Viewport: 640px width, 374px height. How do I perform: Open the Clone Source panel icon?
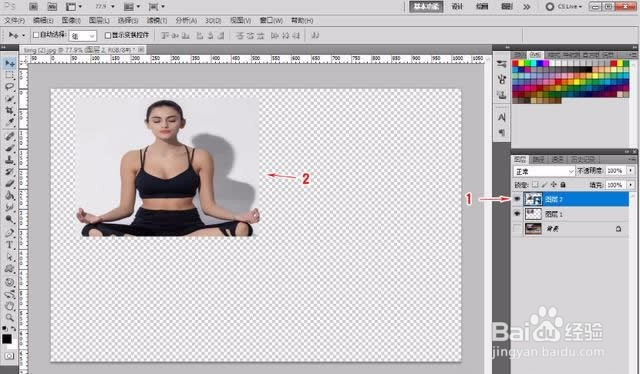coord(502,95)
